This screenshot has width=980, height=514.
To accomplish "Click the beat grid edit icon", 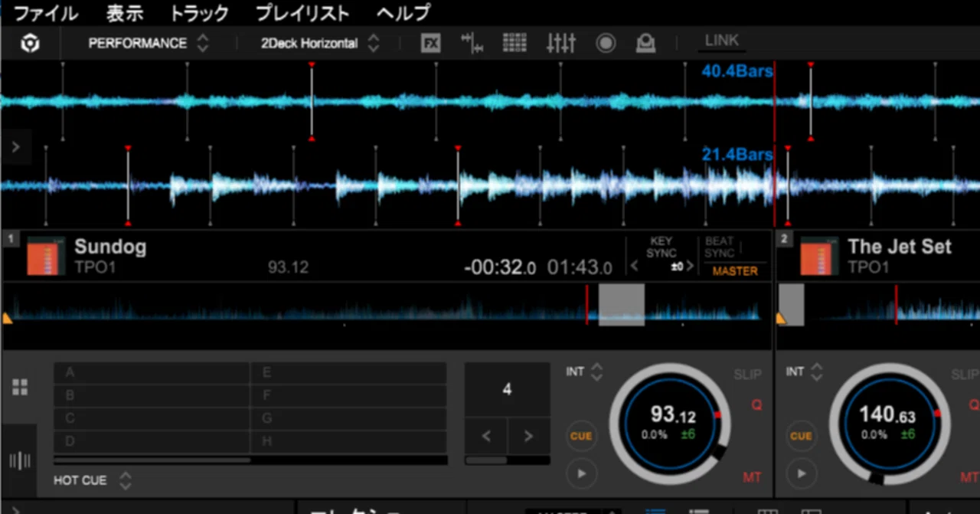I will [x=472, y=43].
